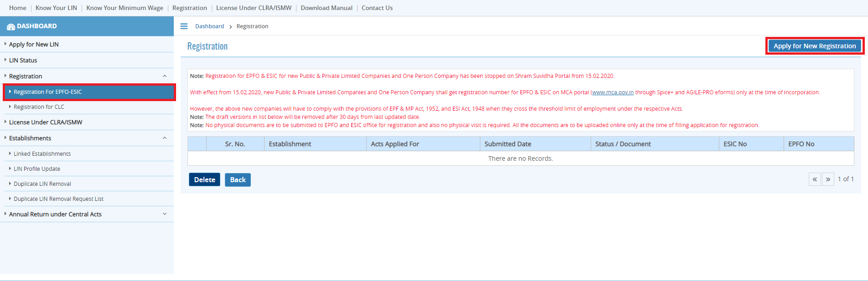Collapse the Registration sidebar section chevron
The width and height of the screenshot is (868, 281).
(x=165, y=76)
